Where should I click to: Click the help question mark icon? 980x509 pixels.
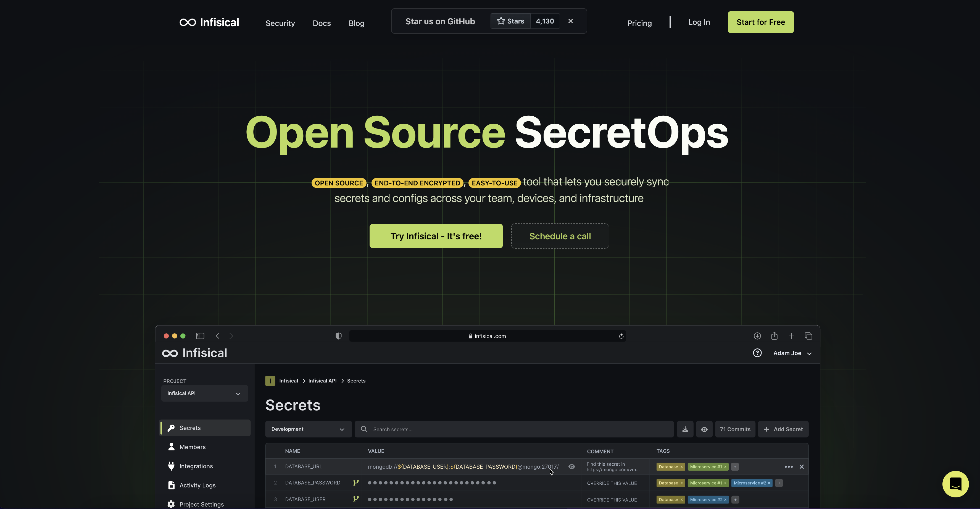(757, 353)
